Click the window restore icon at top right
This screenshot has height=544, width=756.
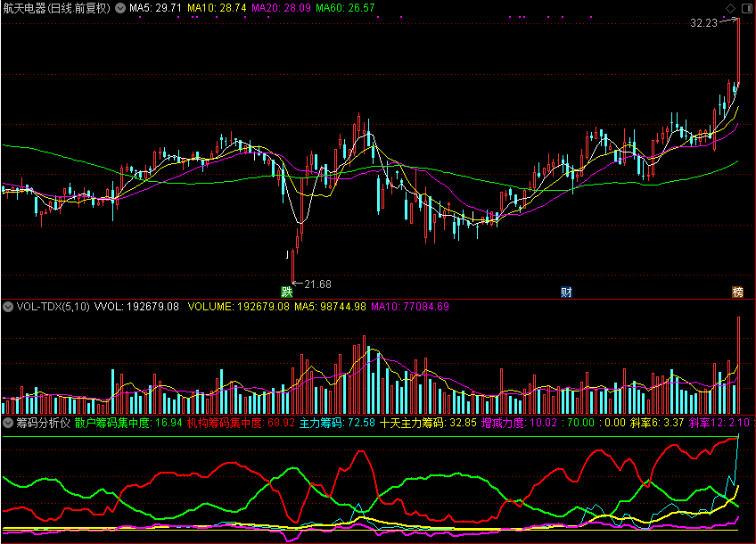coord(747,8)
